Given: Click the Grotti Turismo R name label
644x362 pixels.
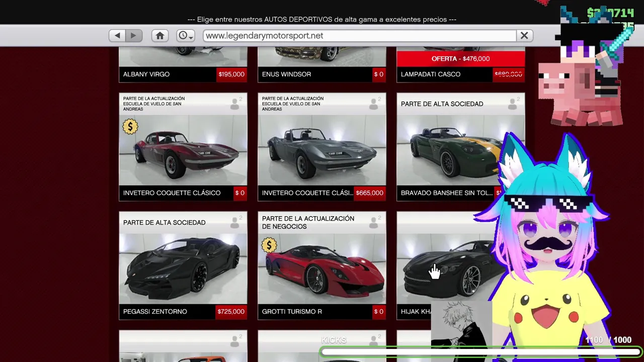Looking at the screenshot, I should pyautogui.click(x=292, y=312).
